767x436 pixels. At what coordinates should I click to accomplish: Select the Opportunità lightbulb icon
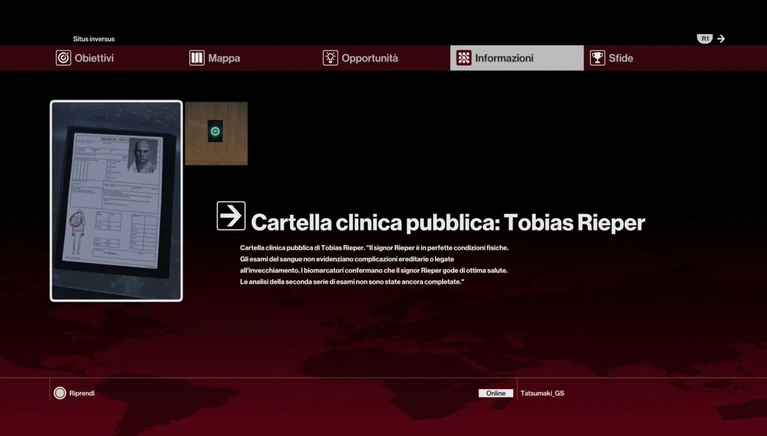tap(330, 58)
